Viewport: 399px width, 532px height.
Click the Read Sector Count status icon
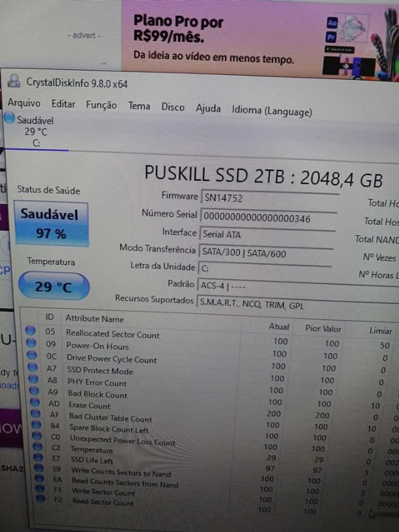coord(41,498)
